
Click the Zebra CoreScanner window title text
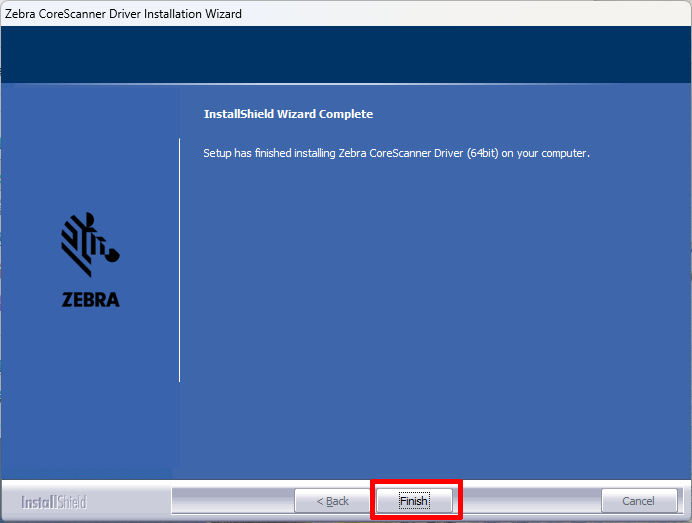[x=124, y=14]
